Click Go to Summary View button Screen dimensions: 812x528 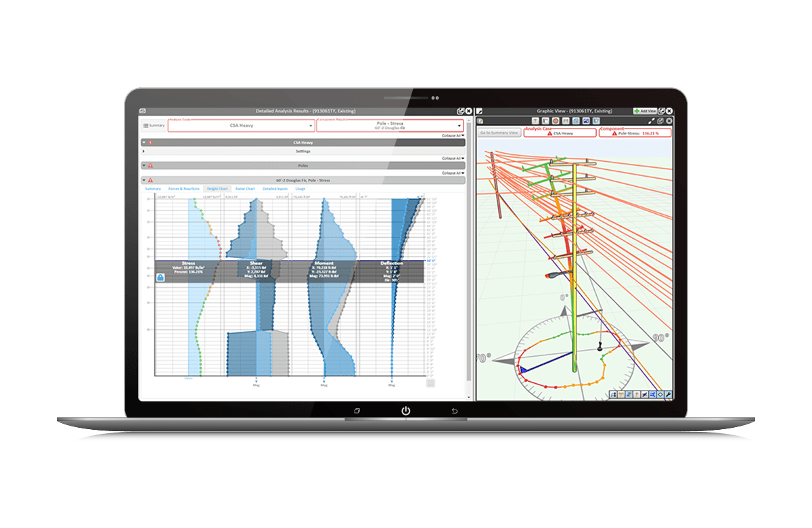(499, 133)
